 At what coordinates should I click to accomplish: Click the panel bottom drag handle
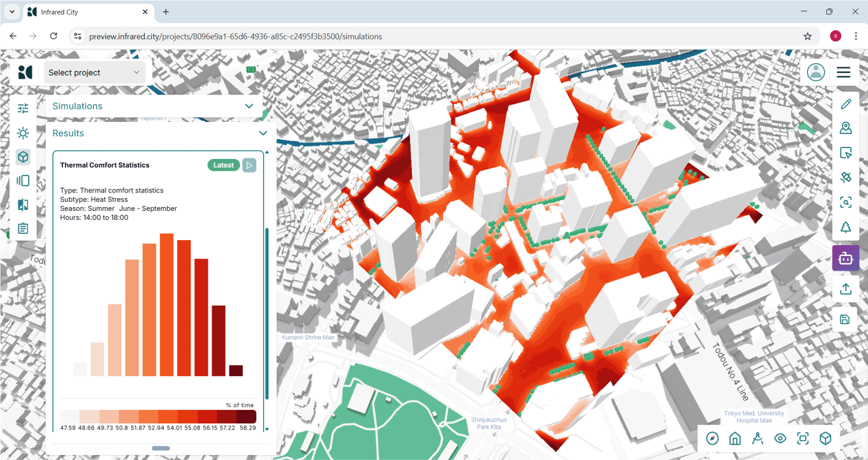click(161, 449)
